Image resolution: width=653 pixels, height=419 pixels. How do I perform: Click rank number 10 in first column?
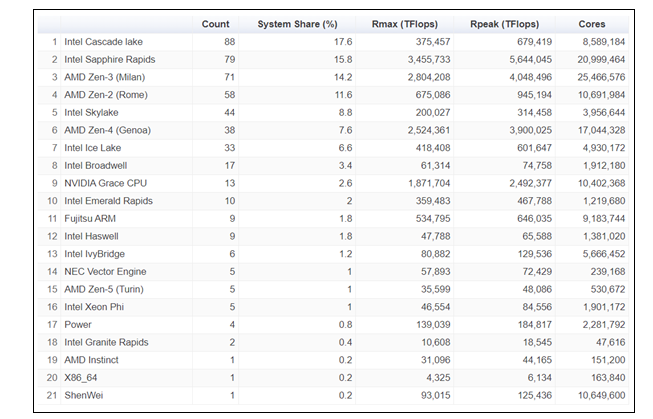coord(52,201)
